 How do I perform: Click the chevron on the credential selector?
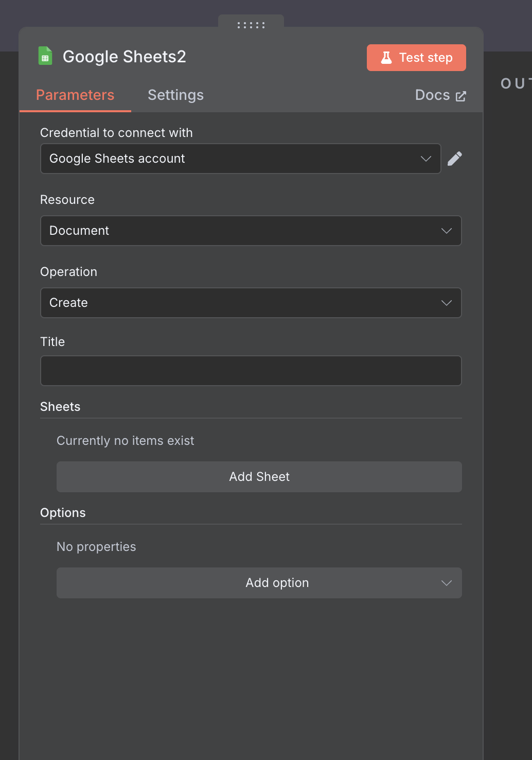point(425,159)
